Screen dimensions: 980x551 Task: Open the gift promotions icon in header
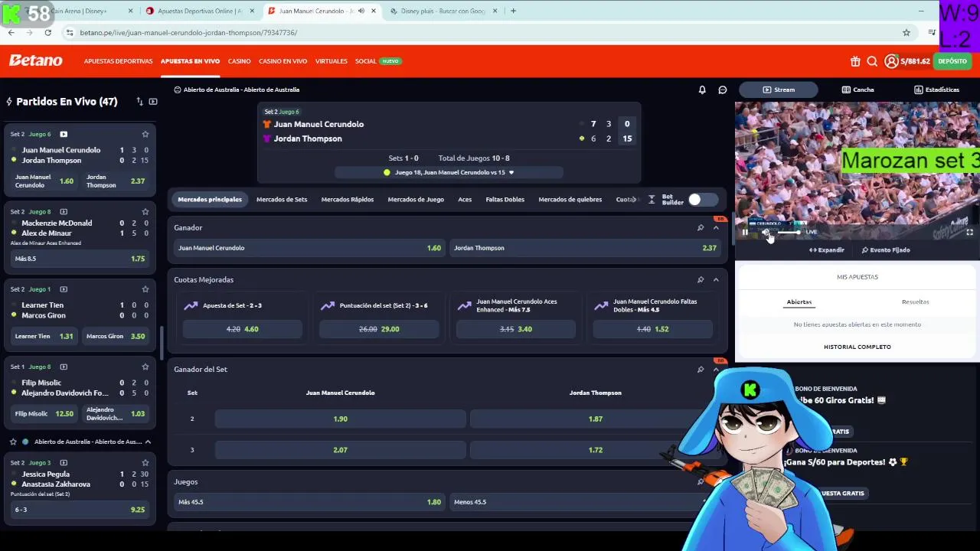click(855, 61)
